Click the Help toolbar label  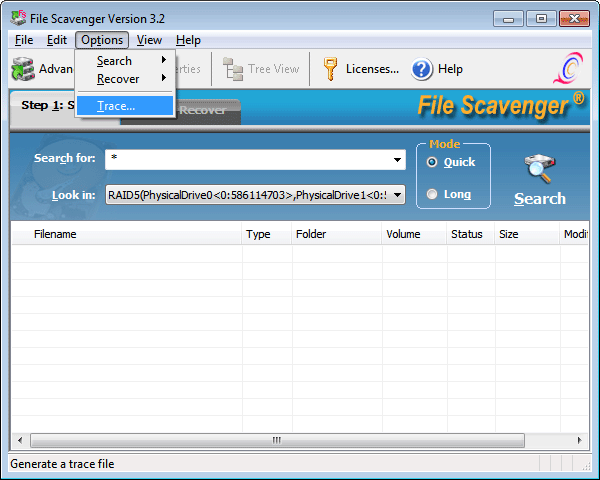click(450, 69)
